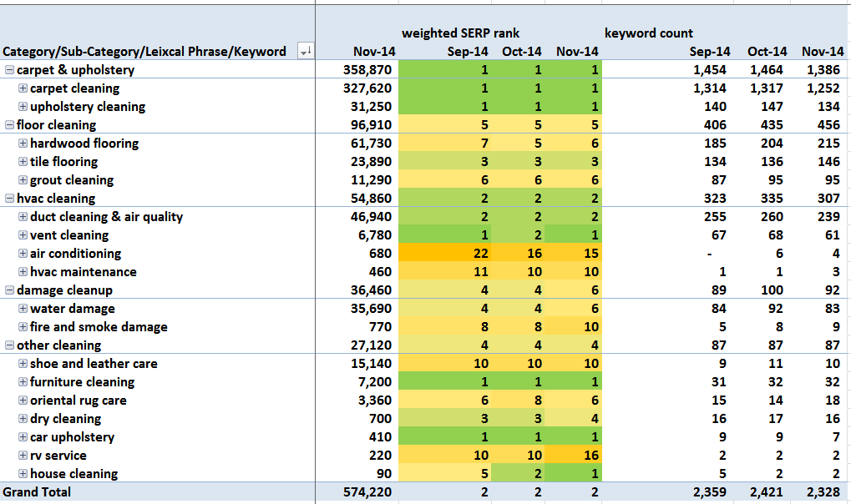Click the weighted SERP rank header

pyautogui.click(x=460, y=33)
